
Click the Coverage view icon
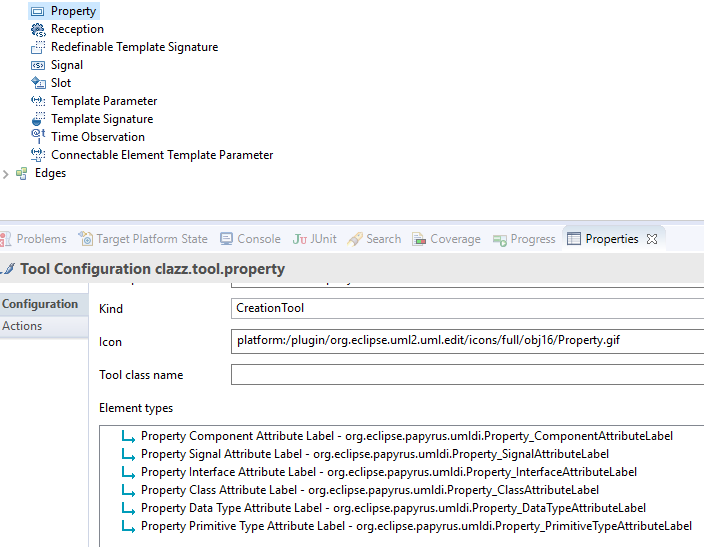coord(419,239)
